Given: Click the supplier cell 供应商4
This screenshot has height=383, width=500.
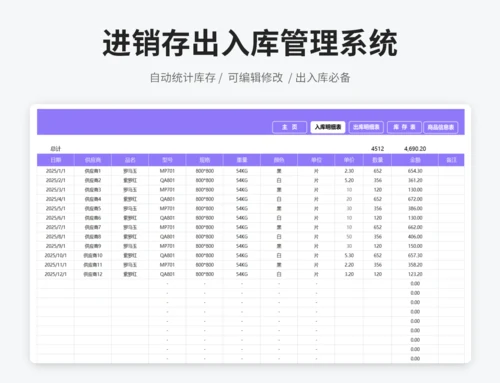Looking at the screenshot, I should click(93, 199).
